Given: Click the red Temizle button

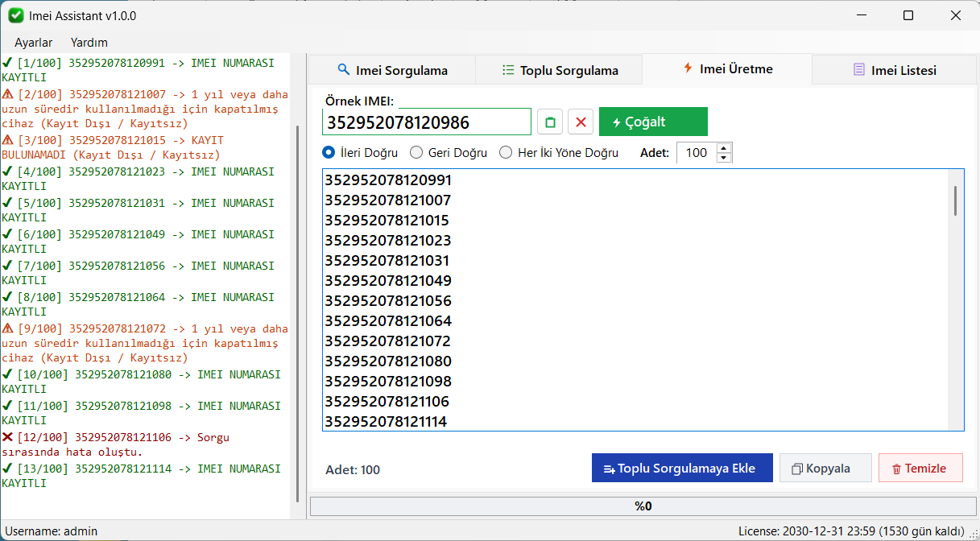Looking at the screenshot, I should click(920, 469).
